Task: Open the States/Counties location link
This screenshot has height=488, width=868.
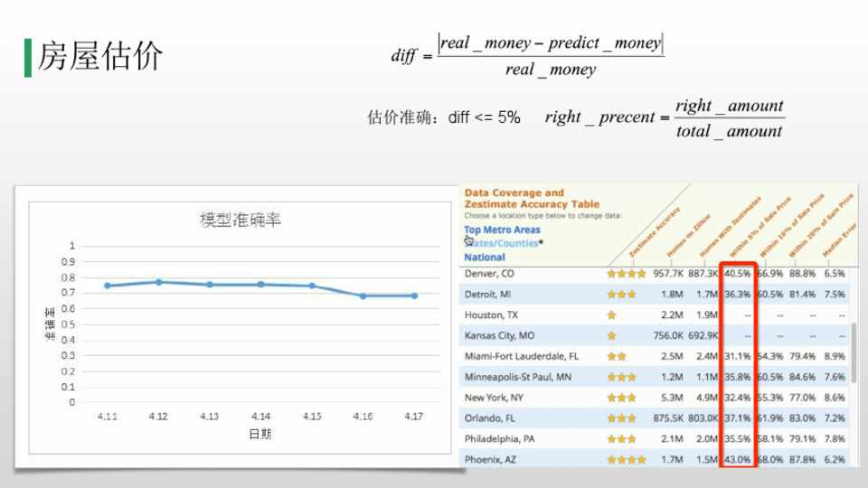Action: click(506, 243)
